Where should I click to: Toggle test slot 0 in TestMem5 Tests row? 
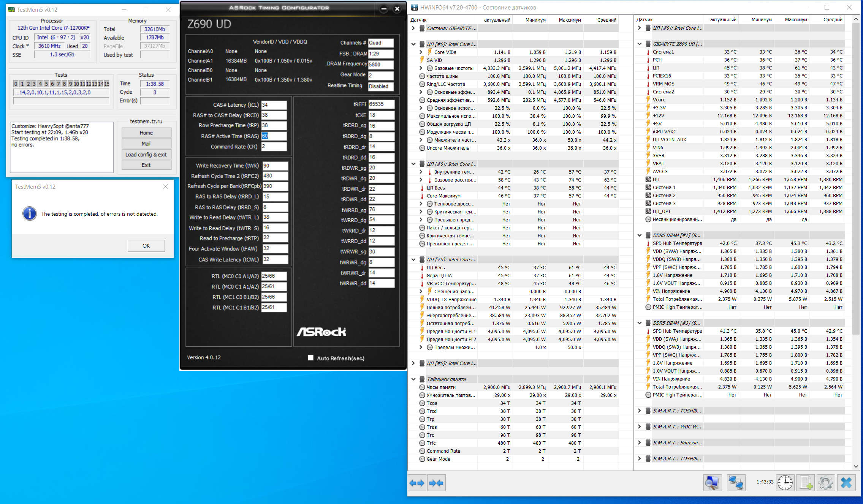(16, 84)
